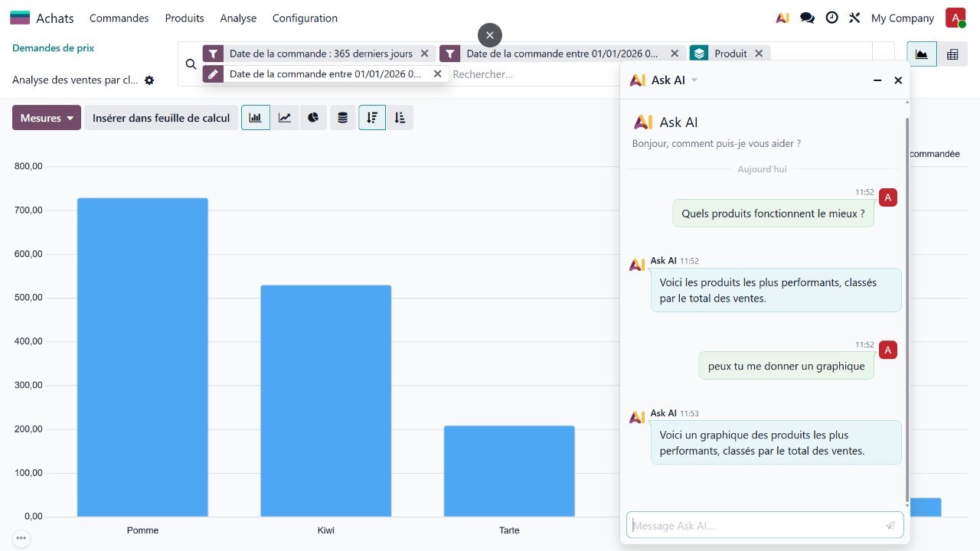Open the gear menu beside Analyse des ventes
The width and height of the screenshot is (980, 551).
[x=149, y=80]
